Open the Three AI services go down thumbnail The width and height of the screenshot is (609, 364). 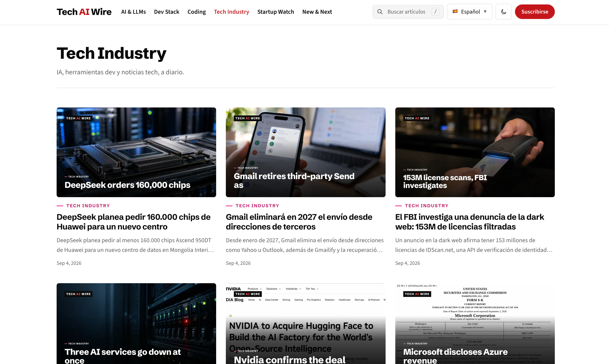136,324
